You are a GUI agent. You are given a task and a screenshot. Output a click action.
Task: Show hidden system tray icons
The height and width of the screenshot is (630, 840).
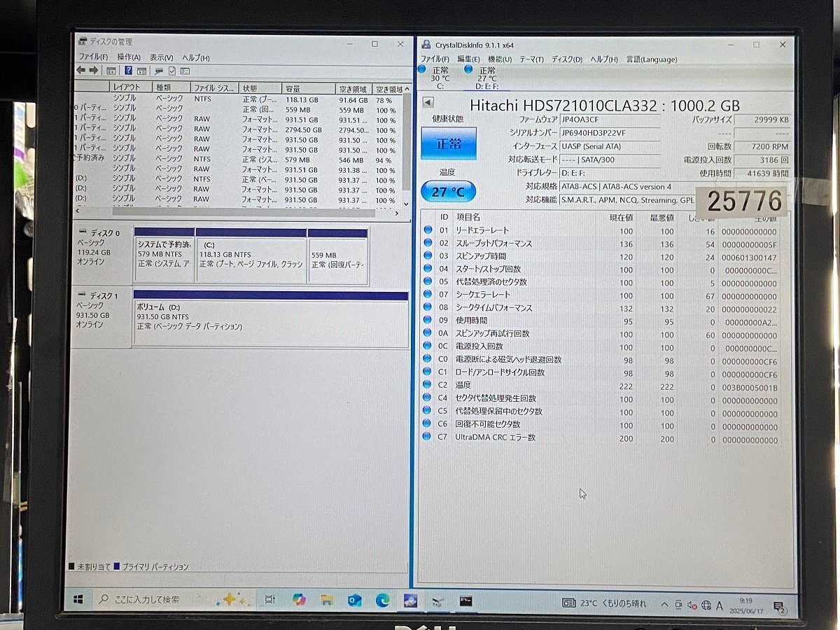point(664,604)
